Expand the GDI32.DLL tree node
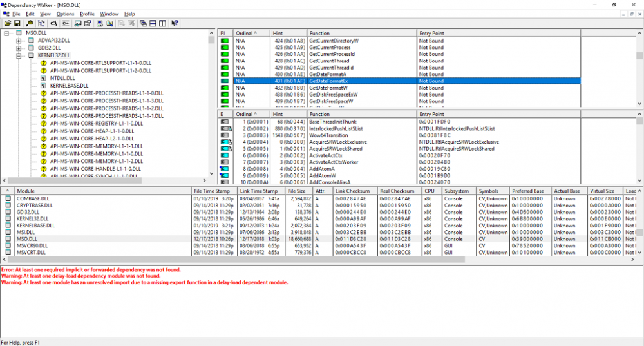The width and height of the screenshot is (644, 346). [x=19, y=48]
